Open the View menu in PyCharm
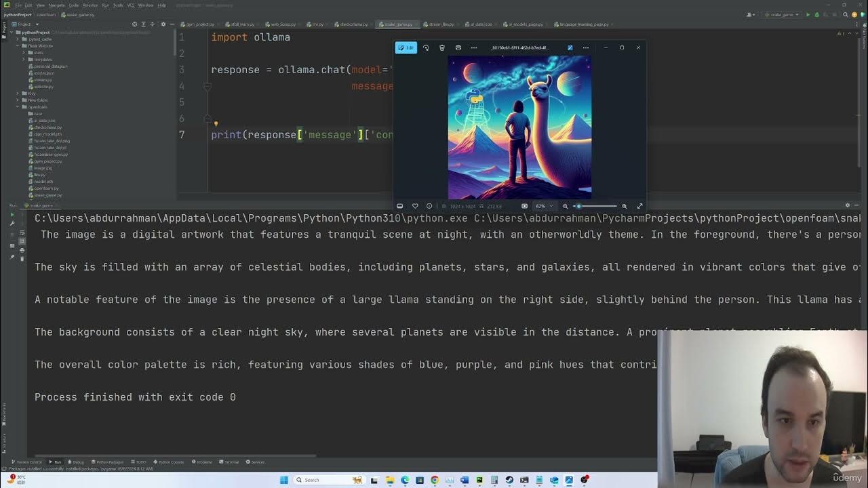This screenshot has height=488, width=868. click(x=39, y=5)
